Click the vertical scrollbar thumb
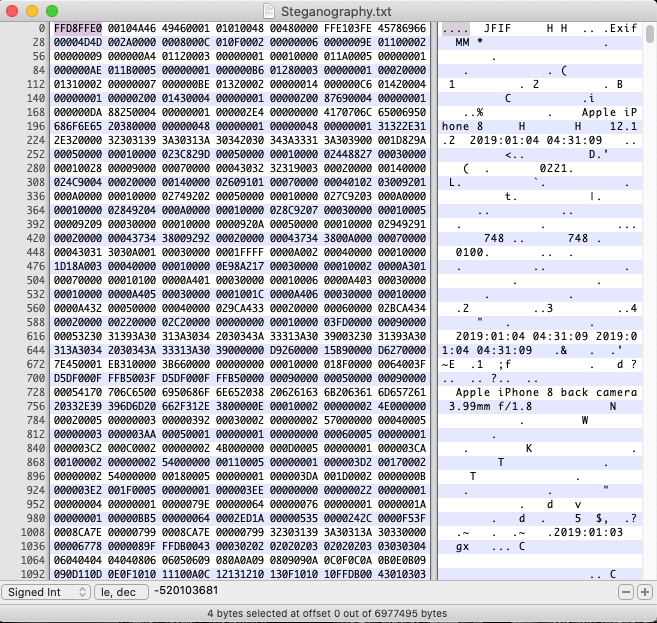Screen dimensions: 657x623 coord(649,34)
